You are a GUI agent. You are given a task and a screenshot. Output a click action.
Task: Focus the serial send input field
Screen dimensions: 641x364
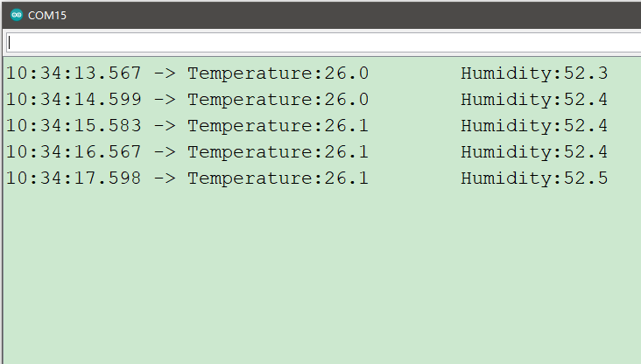(322, 42)
